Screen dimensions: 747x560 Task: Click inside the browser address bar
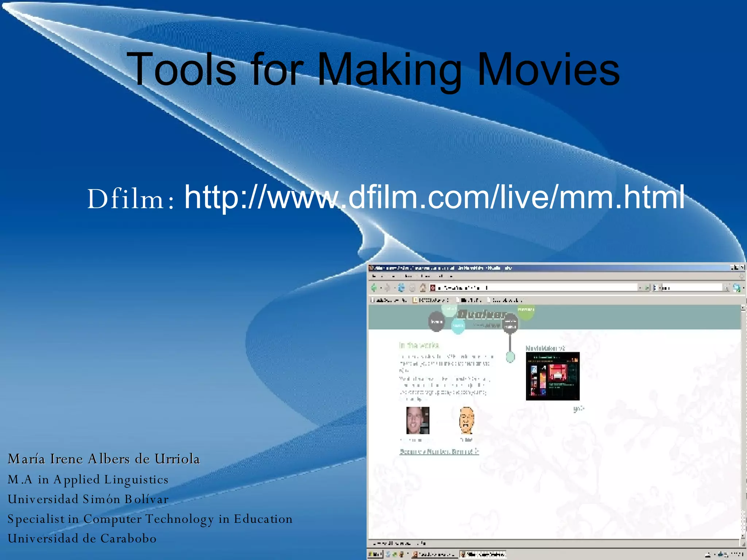click(533, 288)
